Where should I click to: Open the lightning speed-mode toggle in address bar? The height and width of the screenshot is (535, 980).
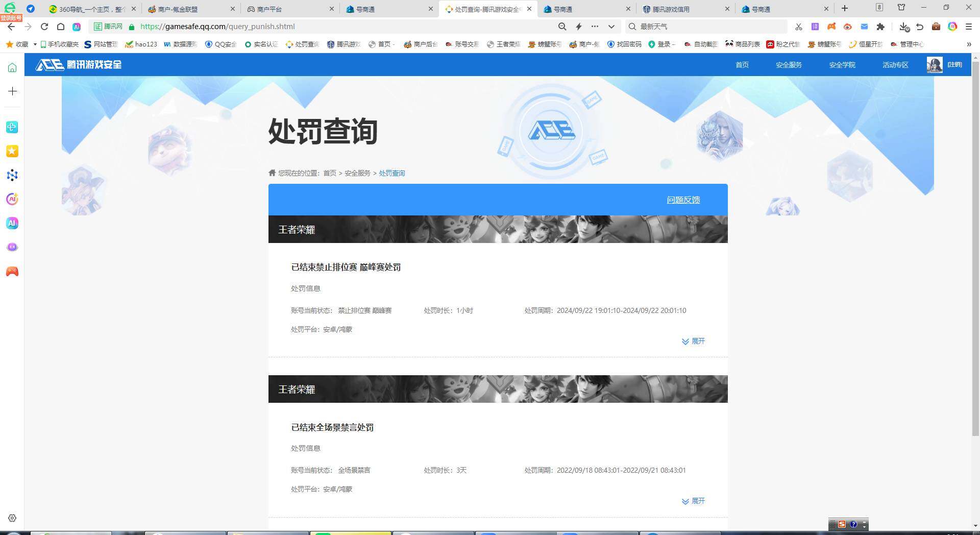tap(578, 26)
